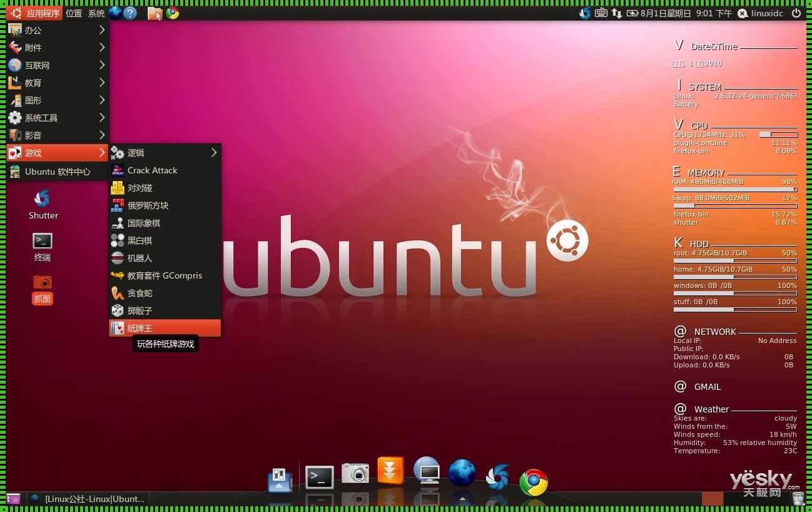812x512 pixels.
Task: Select the highlighted 游戏 games category
Action: (x=58, y=153)
